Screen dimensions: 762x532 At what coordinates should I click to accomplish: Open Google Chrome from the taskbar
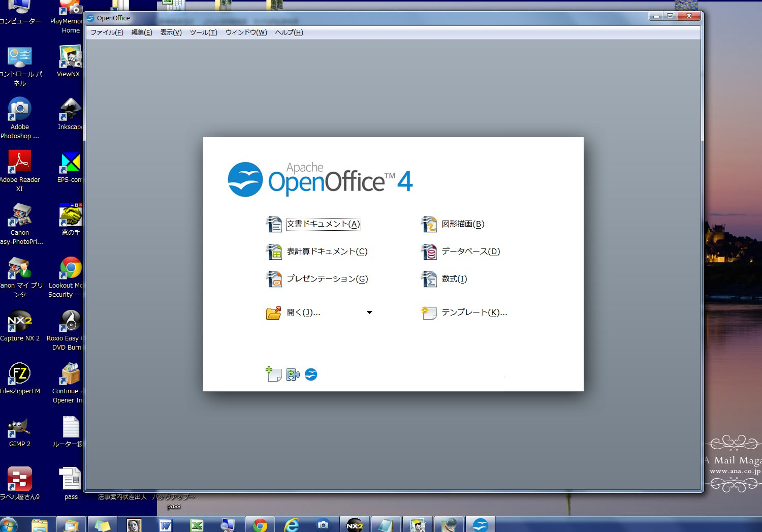pos(260,525)
